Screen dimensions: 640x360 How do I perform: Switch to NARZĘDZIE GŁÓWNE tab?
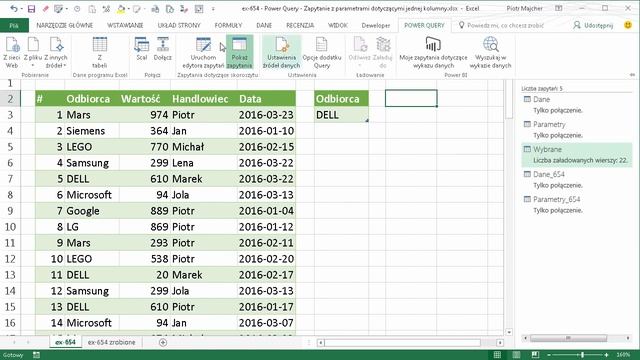(x=64, y=25)
